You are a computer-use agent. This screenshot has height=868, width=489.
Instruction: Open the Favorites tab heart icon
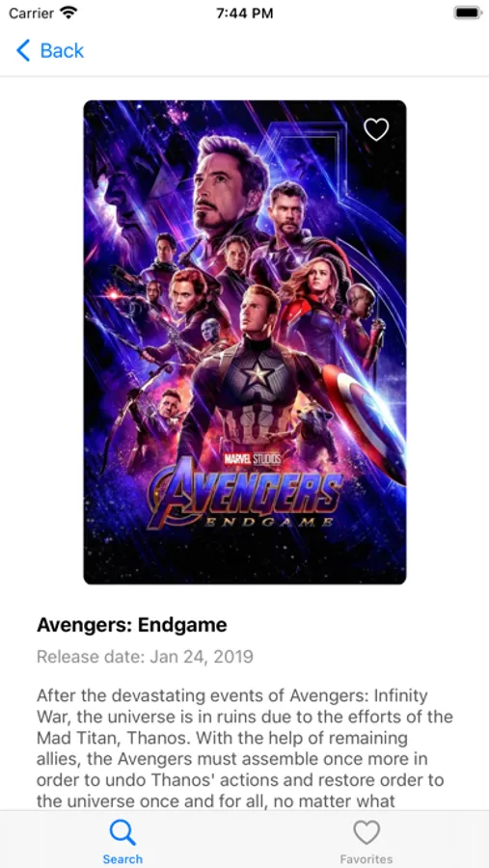tap(367, 832)
